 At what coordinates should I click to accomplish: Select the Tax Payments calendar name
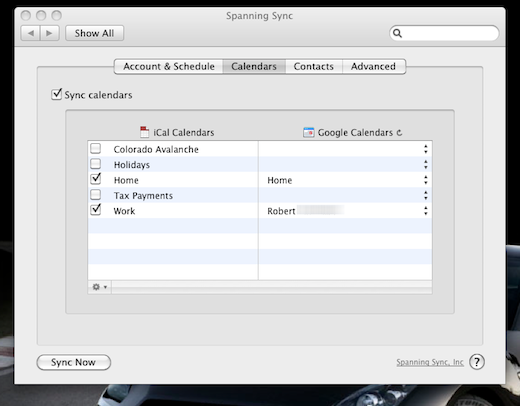point(143,196)
